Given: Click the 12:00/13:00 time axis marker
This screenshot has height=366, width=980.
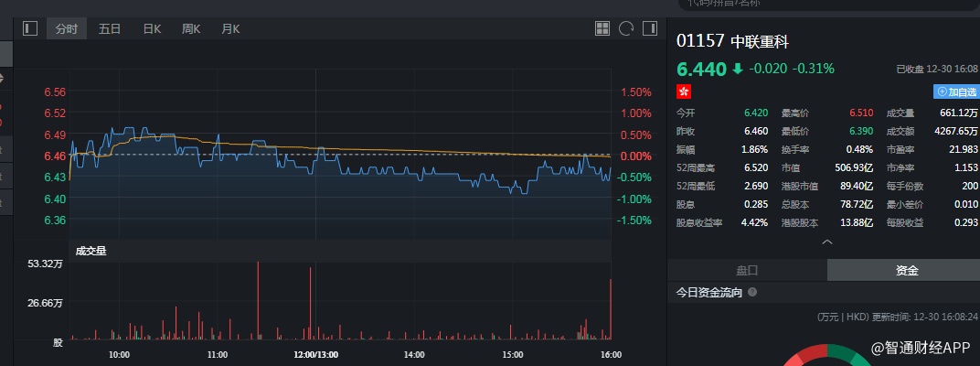Looking at the screenshot, I should (315, 354).
